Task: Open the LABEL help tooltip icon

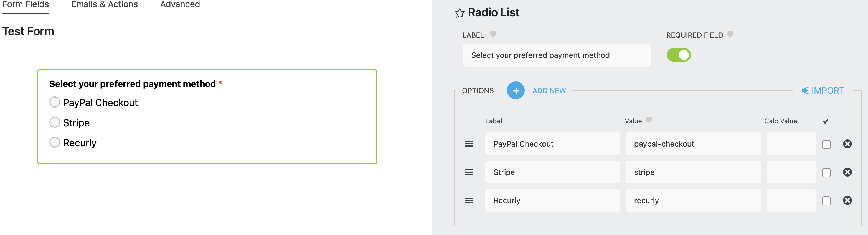Action: tap(492, 34)
